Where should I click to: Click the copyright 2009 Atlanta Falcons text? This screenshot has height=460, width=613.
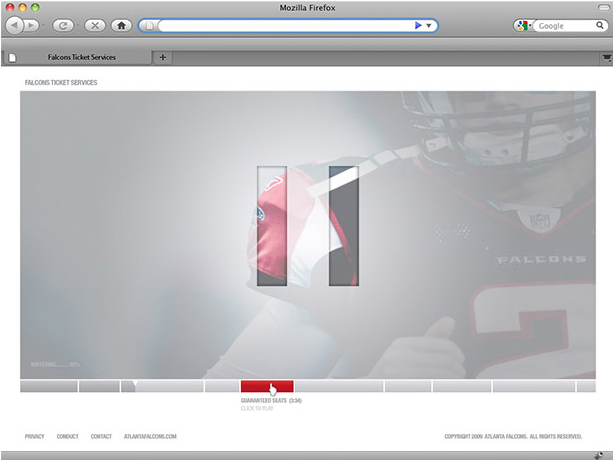513,436
